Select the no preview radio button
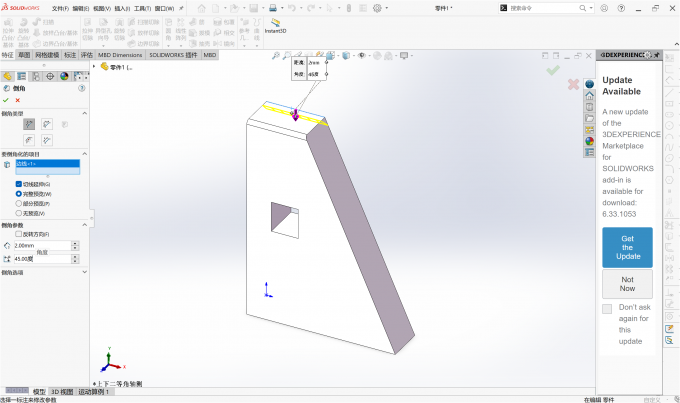This screenshot has width=680, height=403. click(x=19, y=213)
